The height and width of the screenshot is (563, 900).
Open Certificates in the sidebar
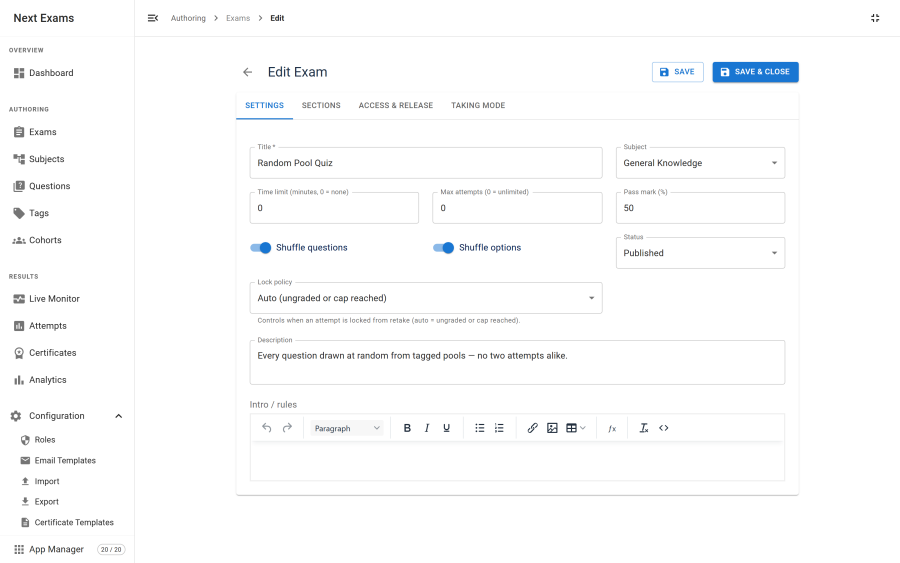[67, 353]
